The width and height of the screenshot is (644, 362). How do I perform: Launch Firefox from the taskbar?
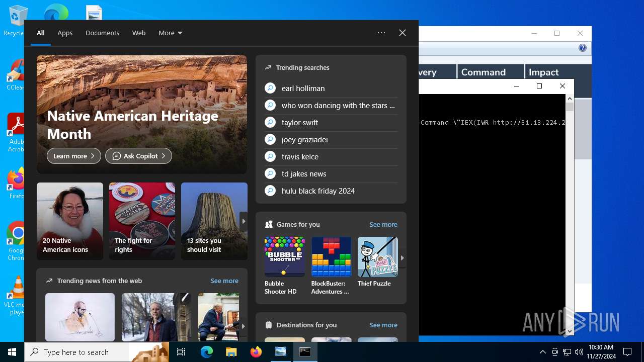256,352
